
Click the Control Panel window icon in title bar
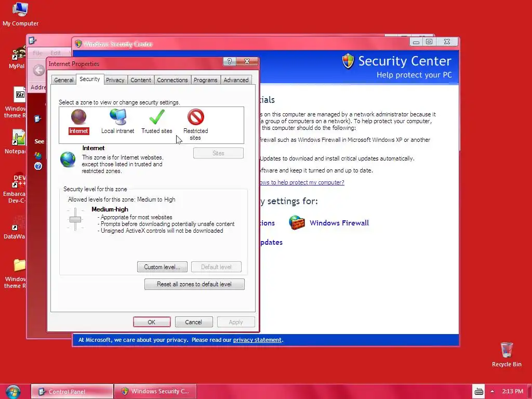pyautogui.click(x=33, y=41)
